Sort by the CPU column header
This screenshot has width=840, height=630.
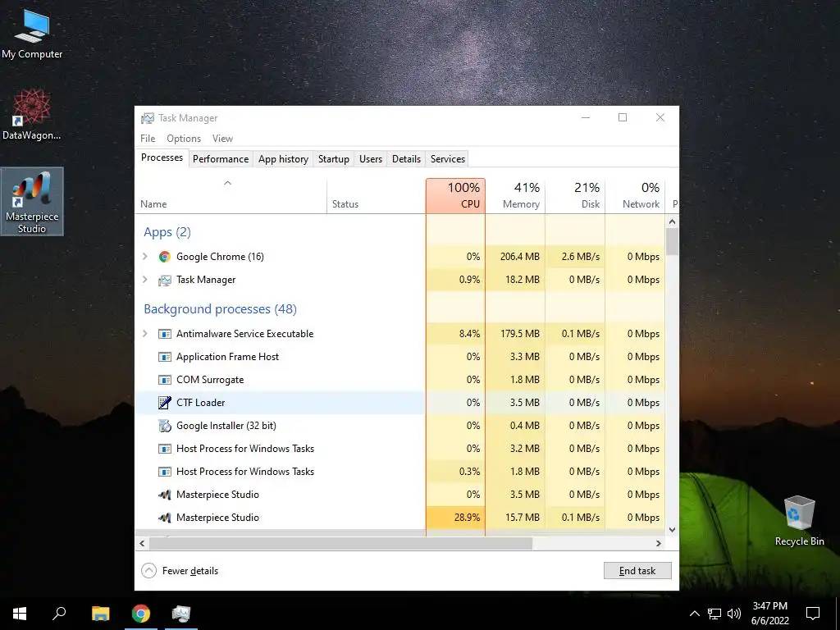pyautogui.click(x=456, y=196)
